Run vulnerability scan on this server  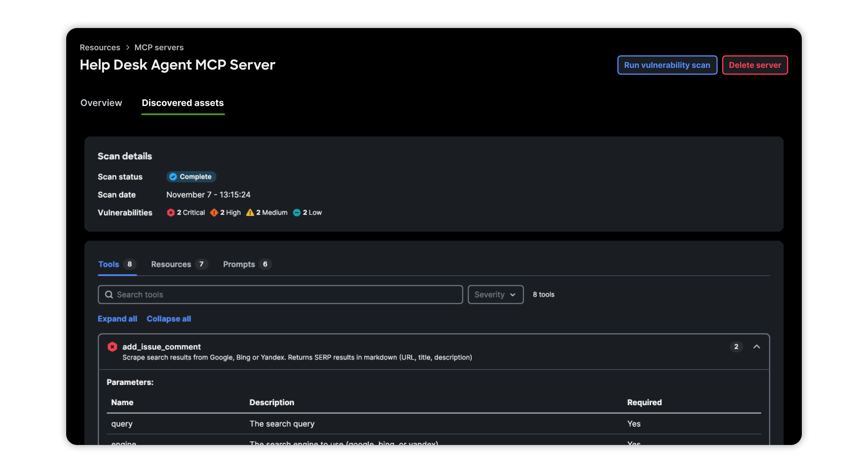[667, 65]
